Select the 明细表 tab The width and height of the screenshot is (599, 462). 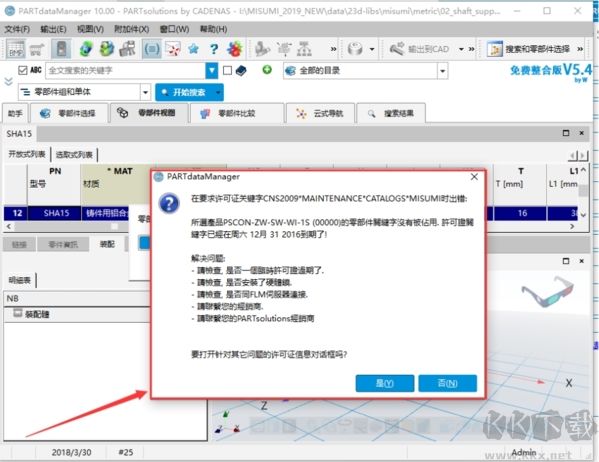[20, 280]
